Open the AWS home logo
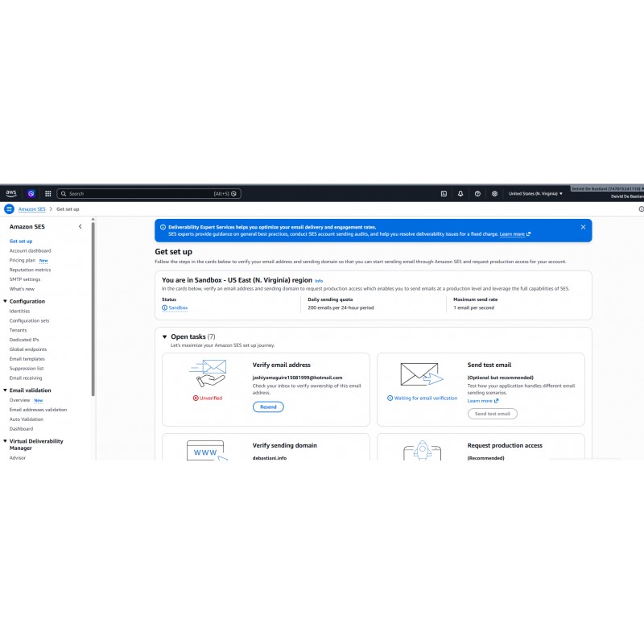 pyautogui.click(x=11, y=193)
